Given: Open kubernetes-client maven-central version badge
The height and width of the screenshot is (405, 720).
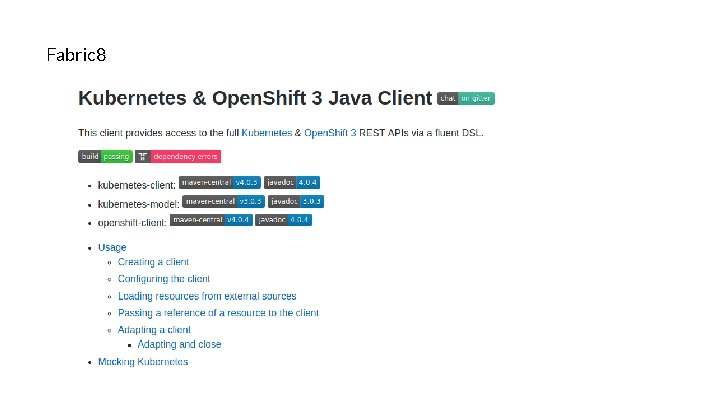Looking at the screenshot, I should coord(220,182).
